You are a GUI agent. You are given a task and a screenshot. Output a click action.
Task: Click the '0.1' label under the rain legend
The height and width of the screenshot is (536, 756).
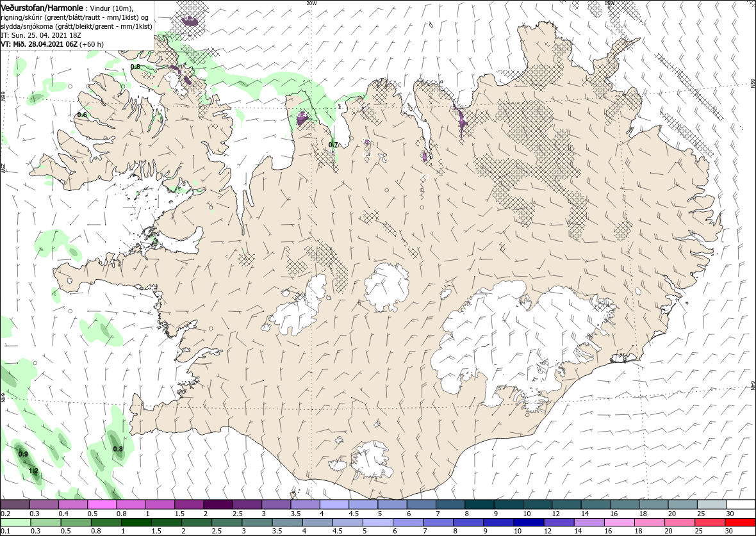pos(5,531)
